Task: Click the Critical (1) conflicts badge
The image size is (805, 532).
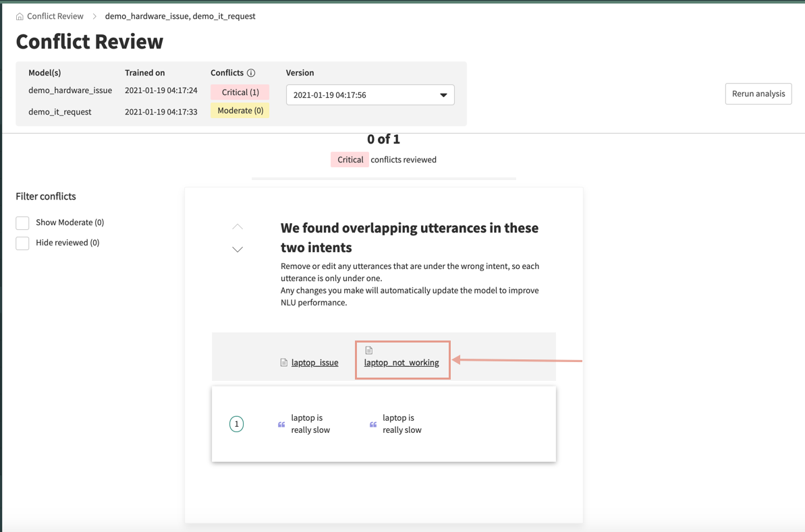Action: click(x=240, y=92)
